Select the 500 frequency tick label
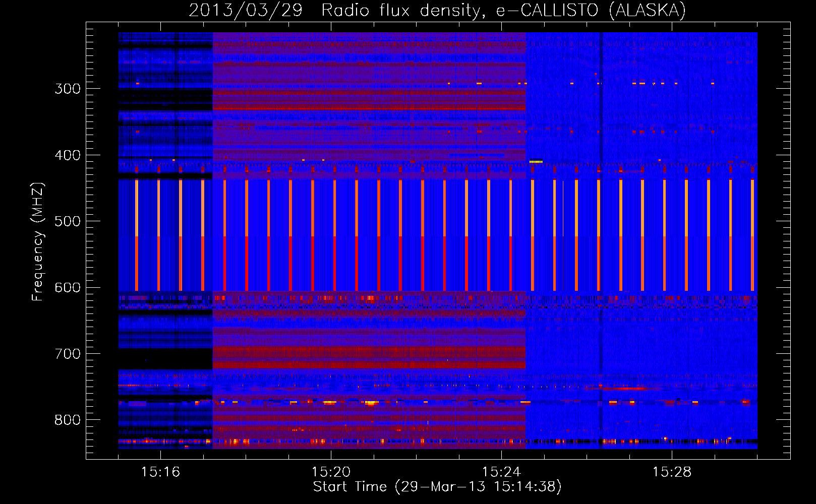This screenshot has width=816, height=504. (68, 221)
